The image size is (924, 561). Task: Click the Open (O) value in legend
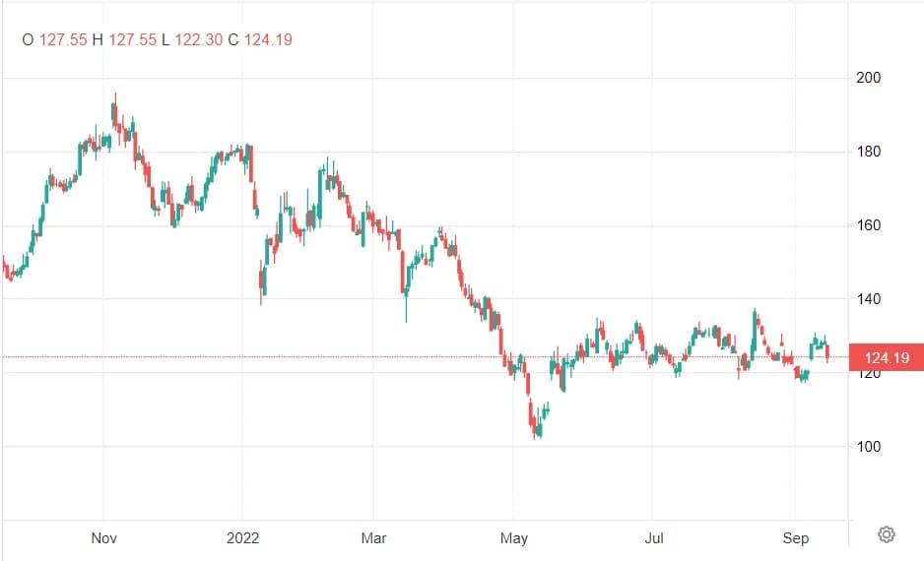tap(62, 40)
